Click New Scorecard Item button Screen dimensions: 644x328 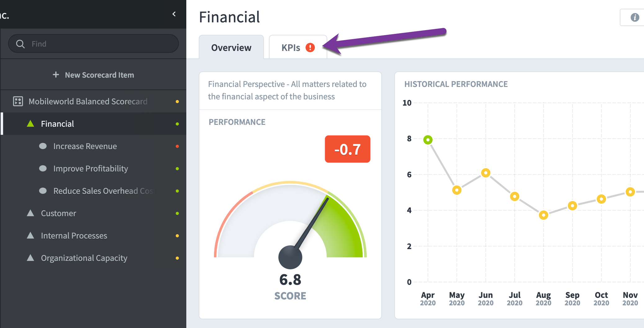(x=93, y=75)
